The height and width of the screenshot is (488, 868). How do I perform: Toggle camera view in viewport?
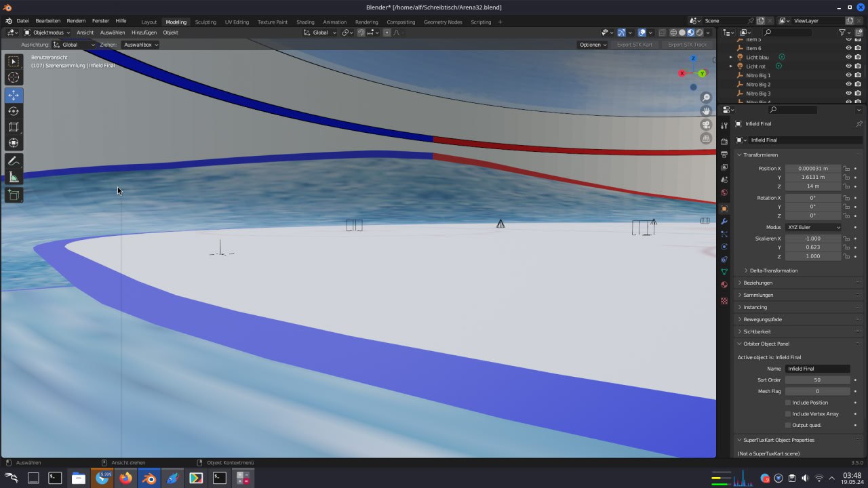[706, 125]
